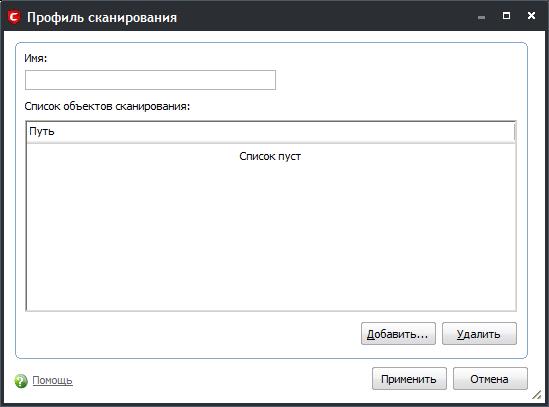Click the empty title bar space beside the title
The width and height of the screenshot is (549, 407).
(x=326, y=17)
